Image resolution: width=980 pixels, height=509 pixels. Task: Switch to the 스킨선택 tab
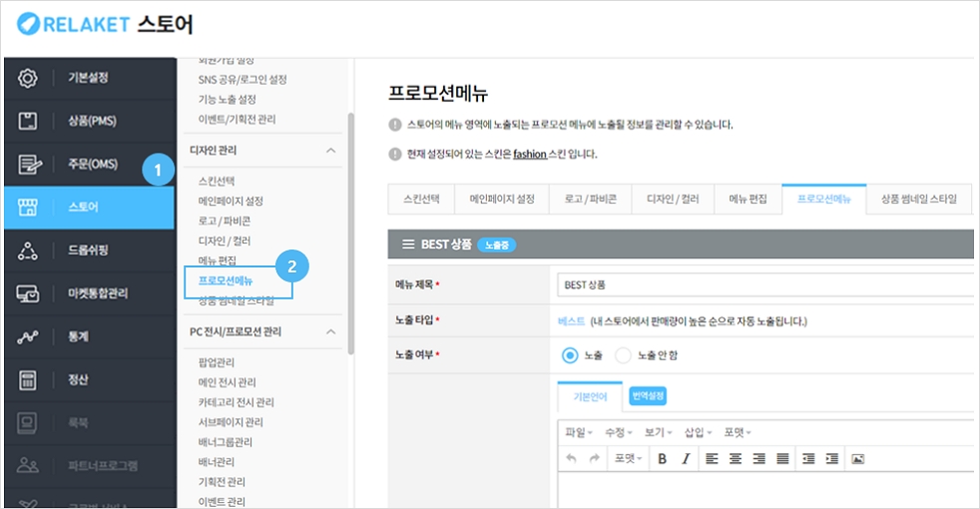[420, 200]
